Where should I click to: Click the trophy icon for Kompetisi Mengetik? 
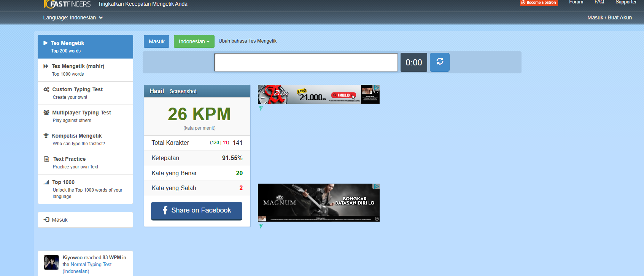[x=46, y=136]
